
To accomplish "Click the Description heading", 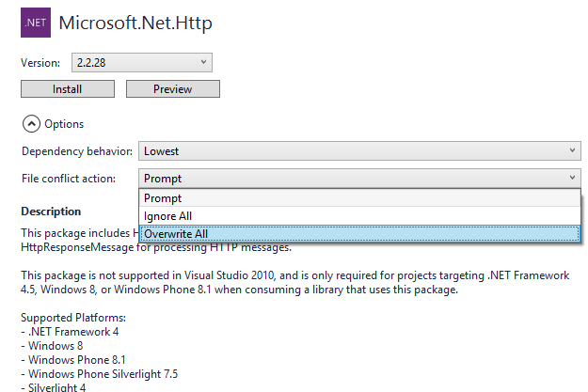I will tap(51, 212).
